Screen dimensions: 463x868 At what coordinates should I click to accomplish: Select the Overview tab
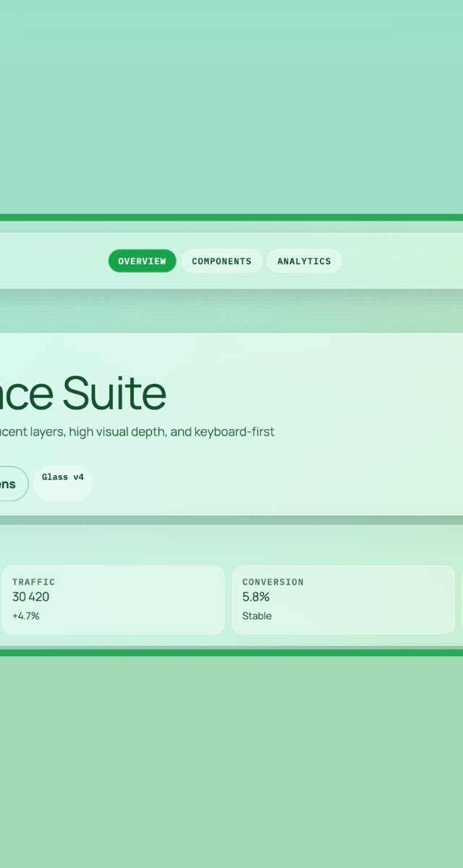click(143, 261)
